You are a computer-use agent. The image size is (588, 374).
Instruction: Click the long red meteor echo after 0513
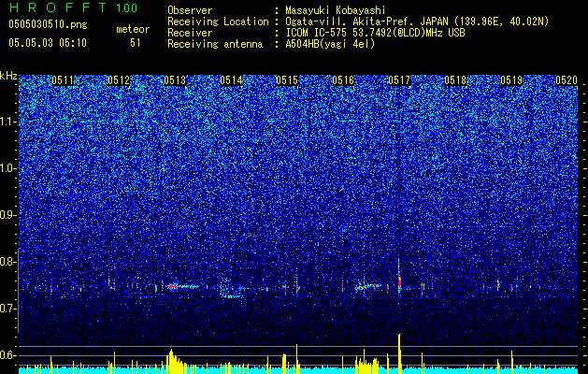coord(182,287)
